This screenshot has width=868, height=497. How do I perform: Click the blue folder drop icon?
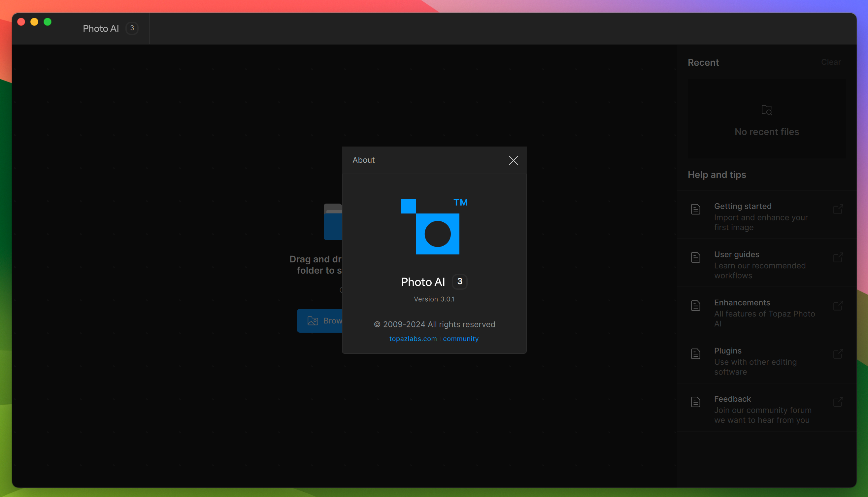[333, 222]
